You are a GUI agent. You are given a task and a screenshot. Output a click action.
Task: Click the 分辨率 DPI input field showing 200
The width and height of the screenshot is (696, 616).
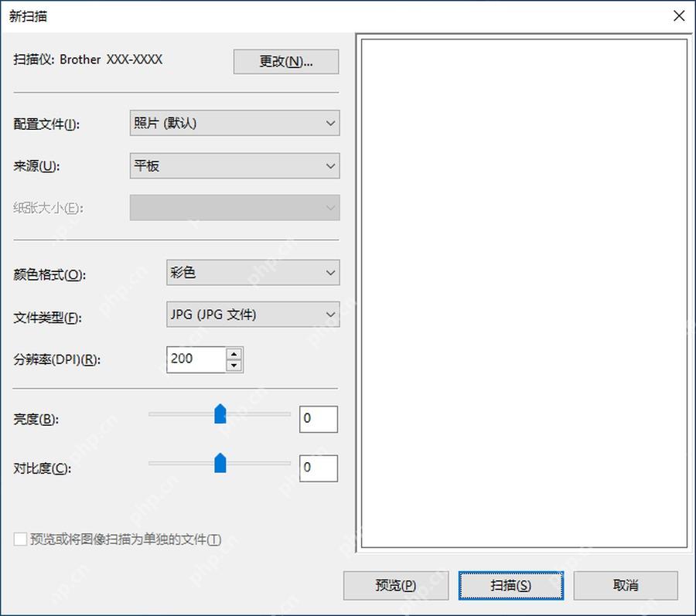point(196,359)
